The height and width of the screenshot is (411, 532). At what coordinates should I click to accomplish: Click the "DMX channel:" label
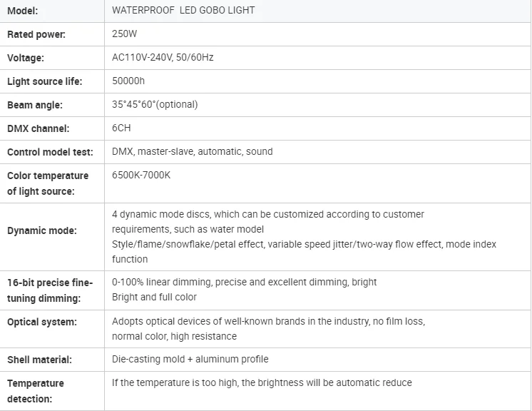[39, 128]
